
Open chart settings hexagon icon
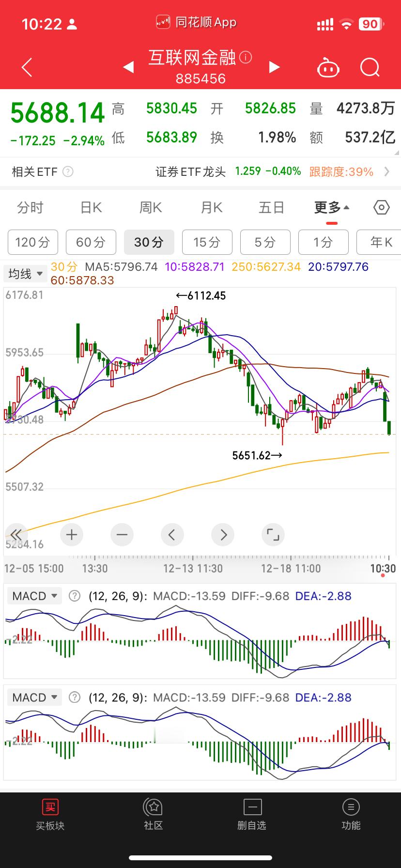click(382, 208)
